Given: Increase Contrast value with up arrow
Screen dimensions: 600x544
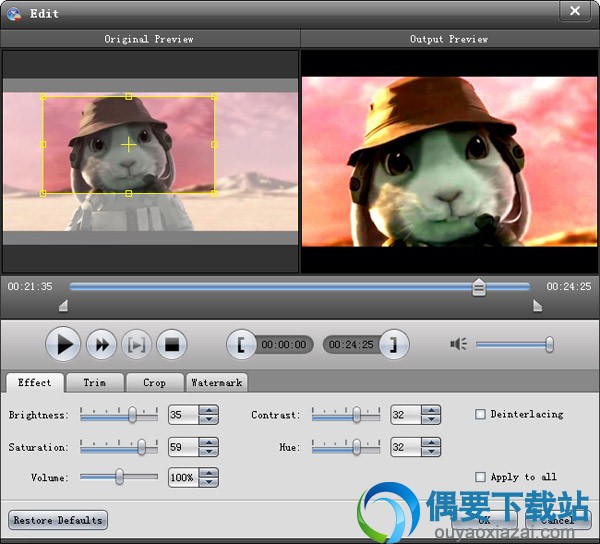Looking at the screenshot, I should [431, 410].
